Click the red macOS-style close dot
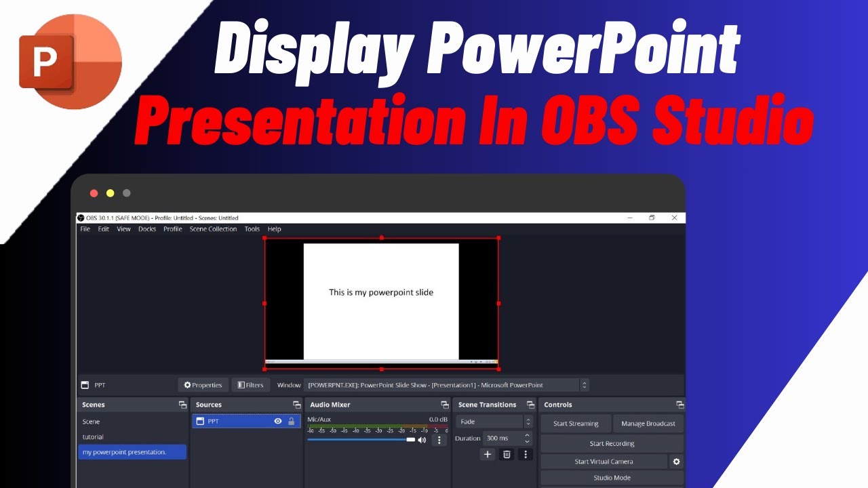 (94, 193)
